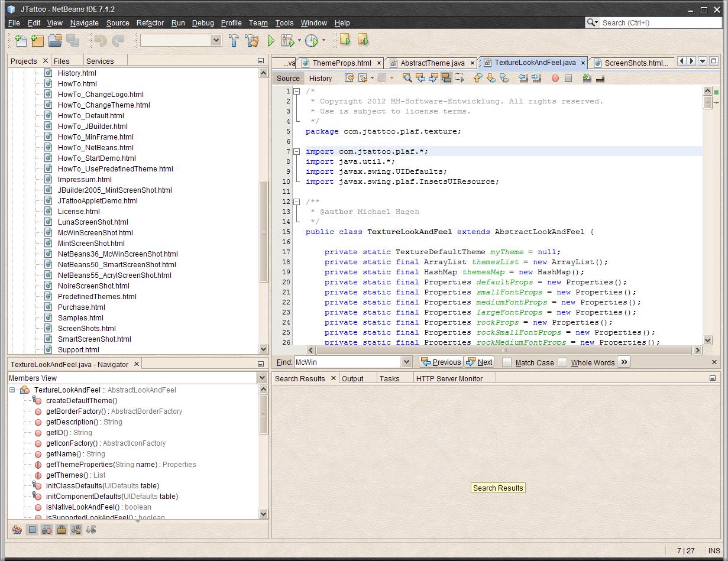Show the open documents list dropdown
Screen dimensions: 728x561
pyautogui.click(x=703, y=61)
